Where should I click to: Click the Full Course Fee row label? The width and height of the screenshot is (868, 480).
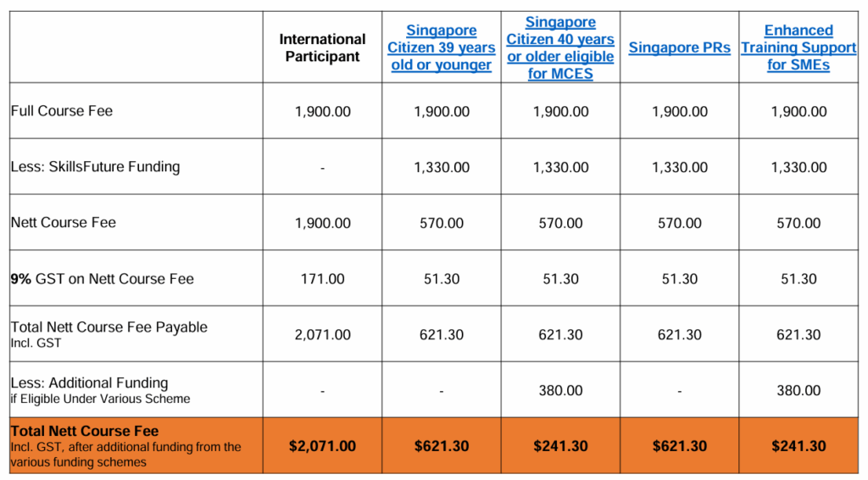tap(62, 111)
